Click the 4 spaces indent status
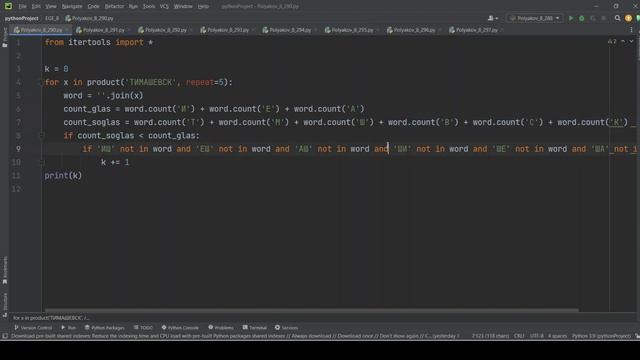This screenshot has height=360, width=640. click(558, 336)
